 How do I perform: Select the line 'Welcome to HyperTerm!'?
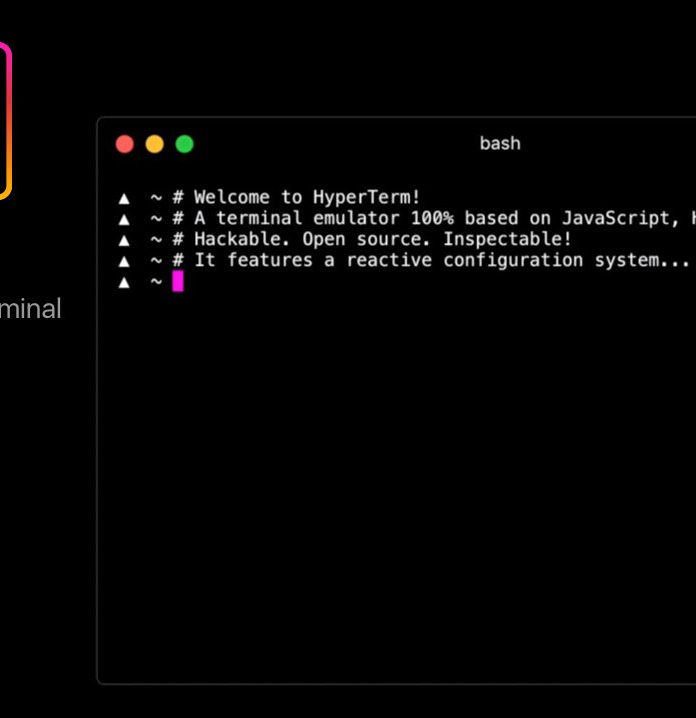[x=307, y=197]
